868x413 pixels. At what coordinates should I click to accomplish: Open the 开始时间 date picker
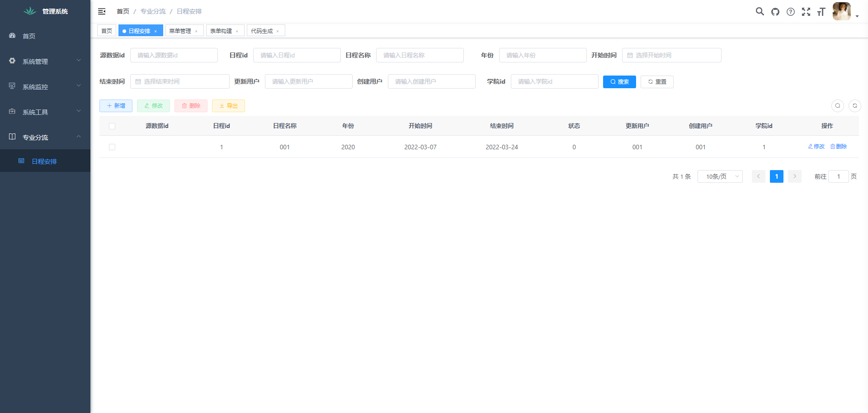[672, 55]
